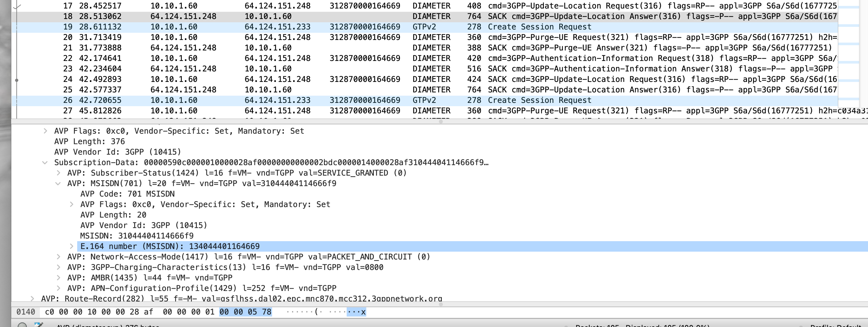Expand the APN-Configuration-Profile(1429) AVP
Screen dimensions: 868x327
[60, 288]
